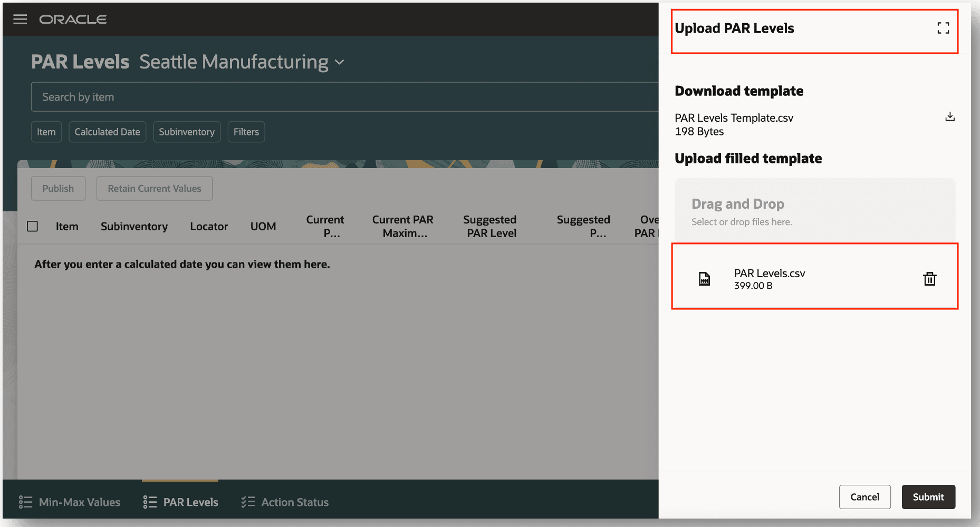Click the Publish button
This screenshot has height=527, width=980.
[x=58, y=189]
